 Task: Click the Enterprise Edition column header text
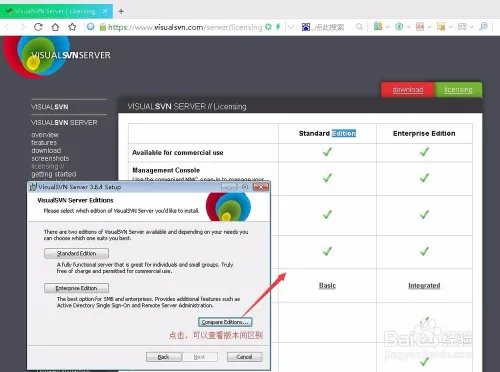424,133
